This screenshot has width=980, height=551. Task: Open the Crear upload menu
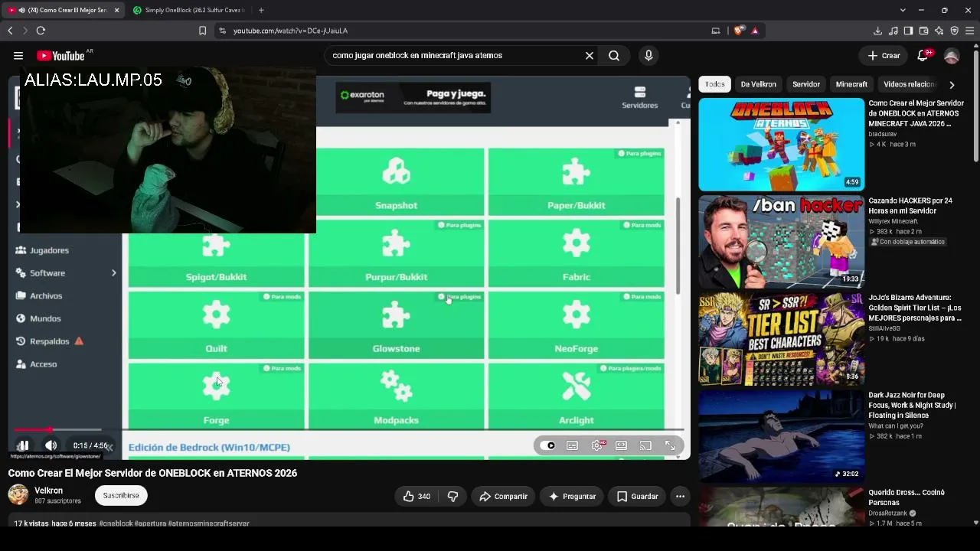coord(884,56)
